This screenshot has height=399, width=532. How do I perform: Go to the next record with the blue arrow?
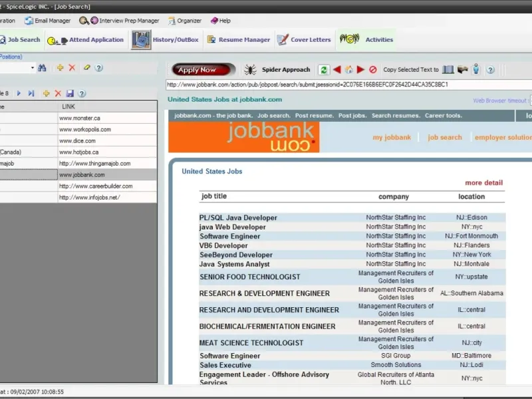point(19,93)
